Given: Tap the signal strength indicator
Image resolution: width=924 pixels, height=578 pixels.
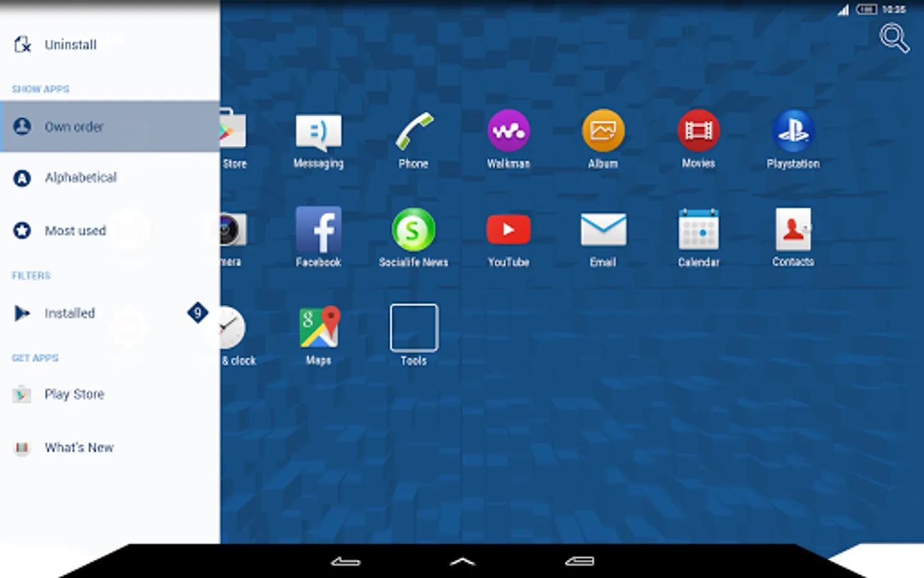Looking at the screenshot, I should tap(843, 10).
